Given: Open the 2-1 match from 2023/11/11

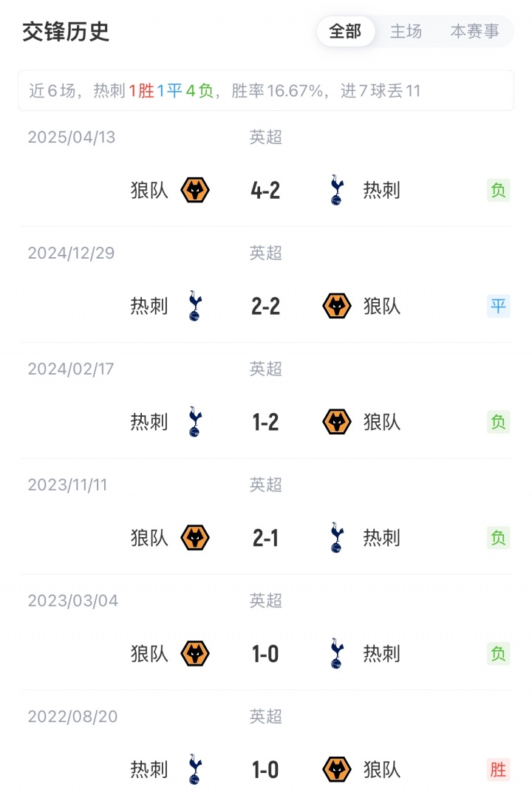Looking at the screenshot, I should point(265,538).
